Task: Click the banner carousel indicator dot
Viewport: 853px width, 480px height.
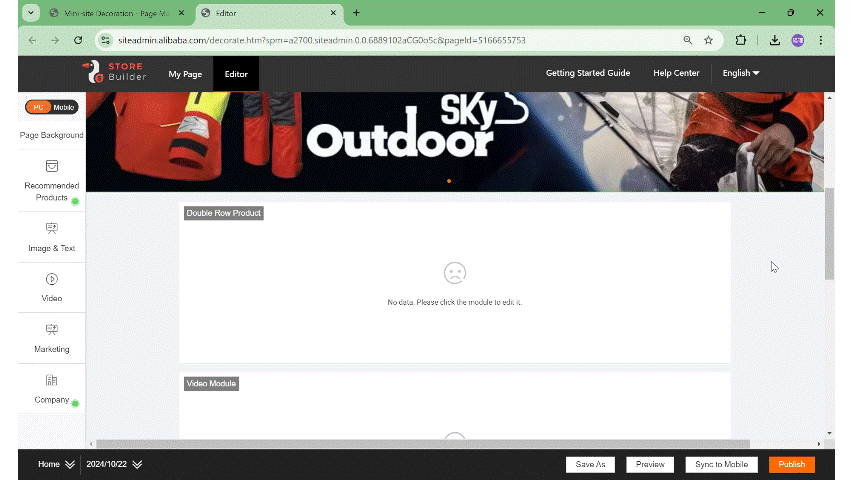Action: 449,181
